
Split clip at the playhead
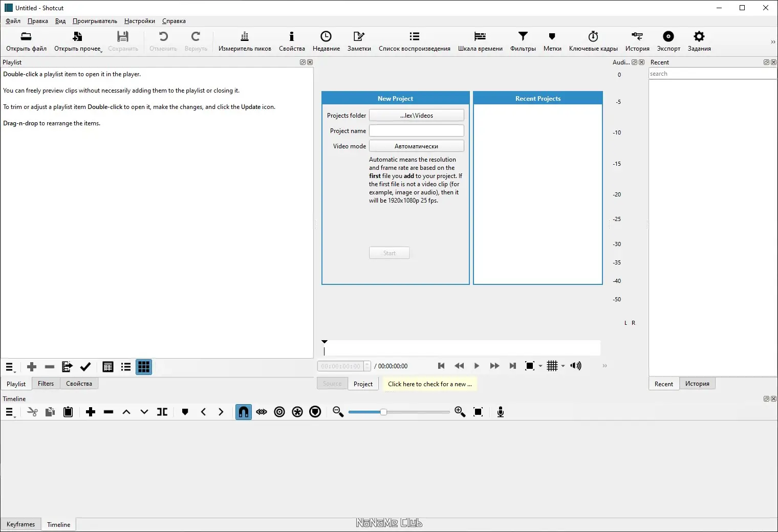(162, 412)
